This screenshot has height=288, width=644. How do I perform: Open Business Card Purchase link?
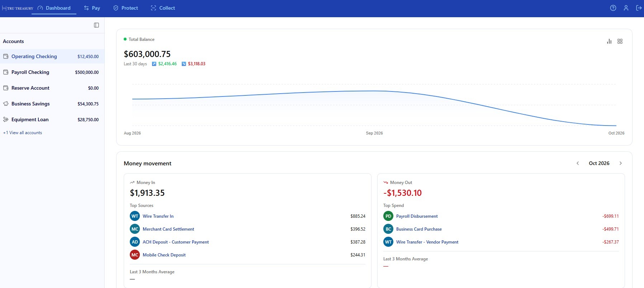419,229
